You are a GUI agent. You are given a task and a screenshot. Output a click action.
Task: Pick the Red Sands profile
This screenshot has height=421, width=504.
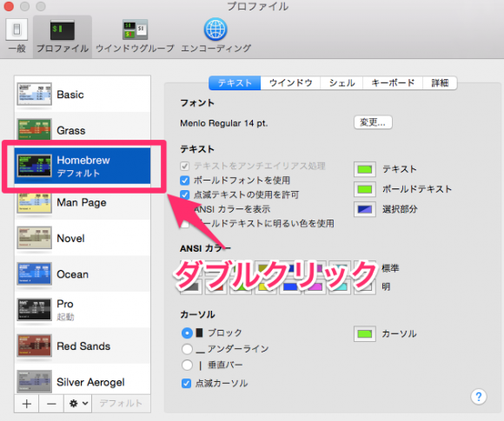[x=83, y=346]
